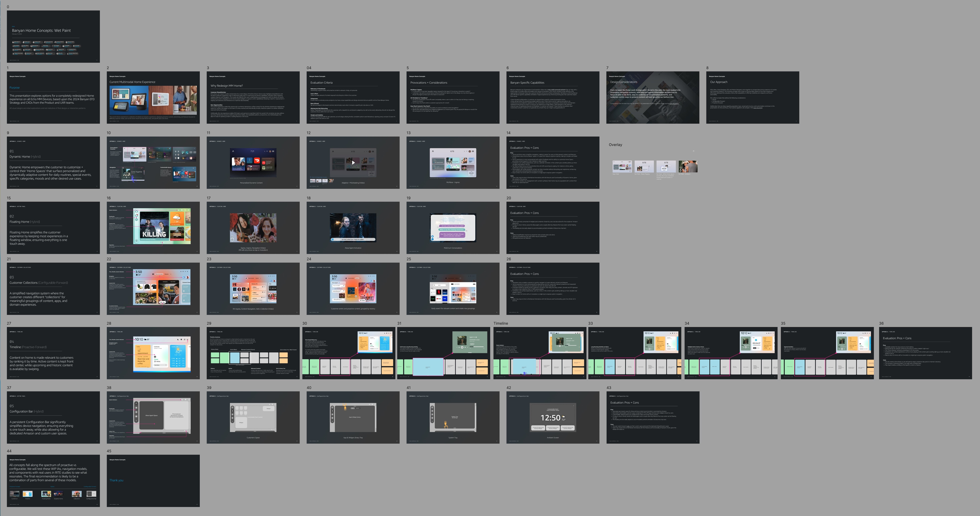The width and height of the screenshot is (980, 516).
Task: Select the Far Field - Ambient photo thumbnail
Action: [x=688, y=166]
